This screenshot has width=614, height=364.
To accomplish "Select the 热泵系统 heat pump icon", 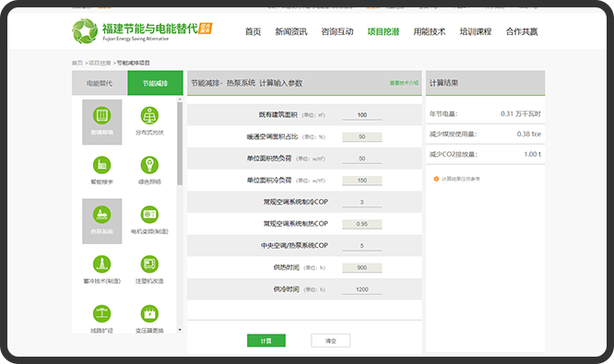I will tap(101, 215).
